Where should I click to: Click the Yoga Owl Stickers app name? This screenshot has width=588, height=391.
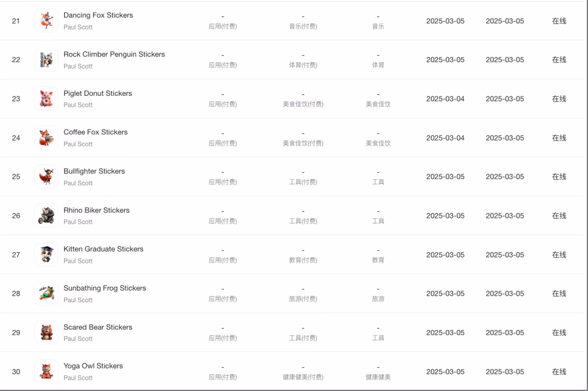click(x=93, y=366)
